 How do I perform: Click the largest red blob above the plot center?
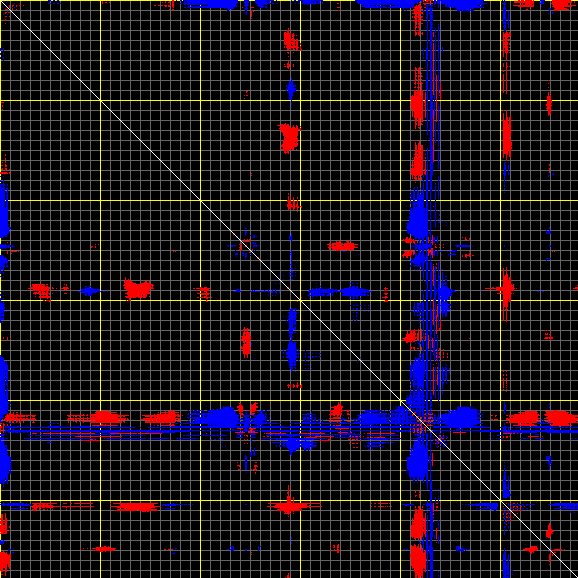pyautogui.click(x=289, y=138)
